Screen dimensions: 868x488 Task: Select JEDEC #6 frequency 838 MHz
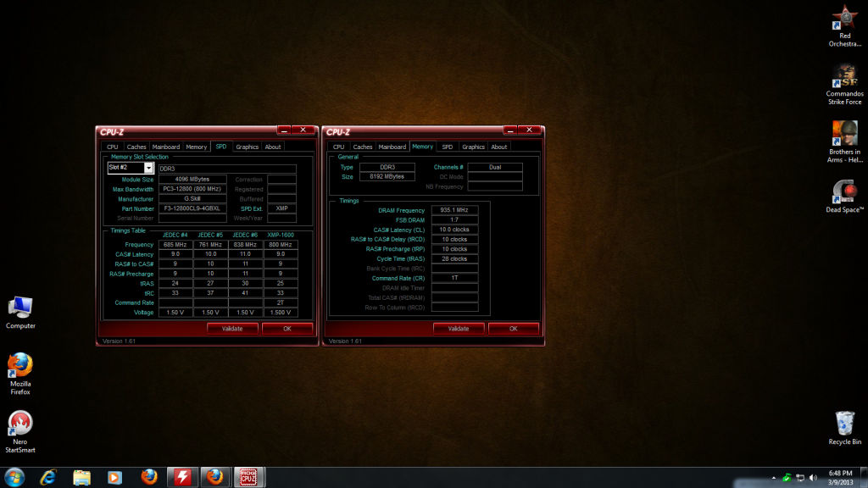[245, 245]
